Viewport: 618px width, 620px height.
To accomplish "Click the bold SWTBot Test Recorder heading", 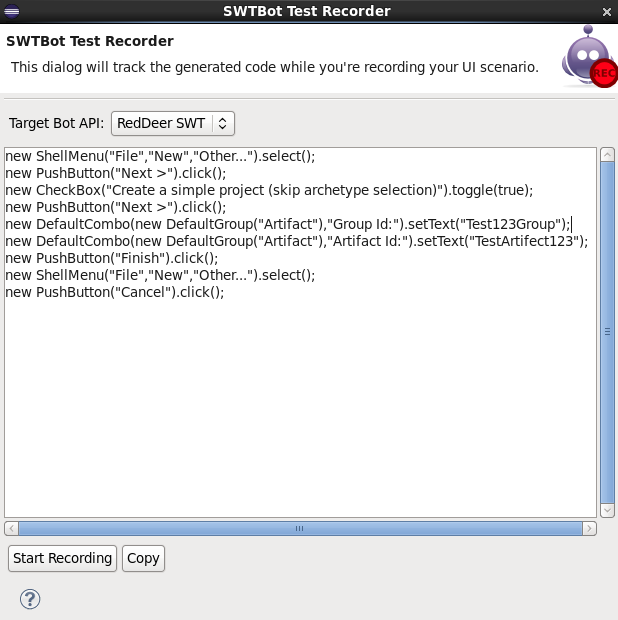I will tap(90, 41).
